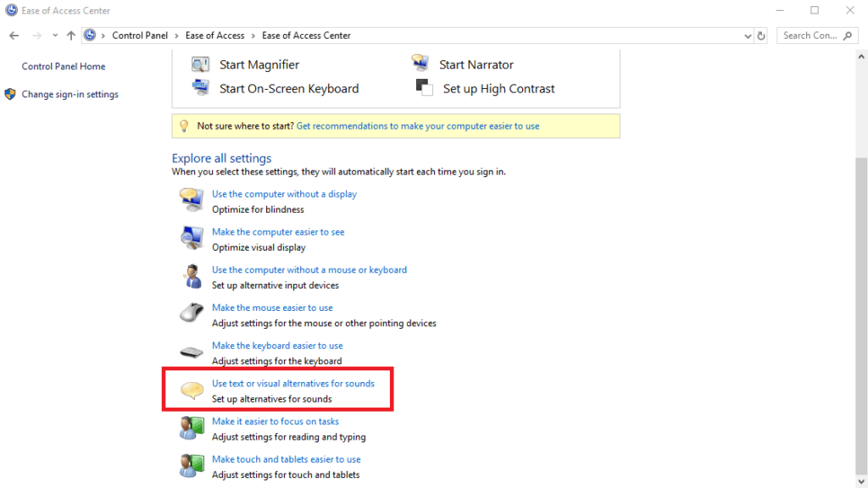Click the 'Adjust settings for reading and typing' text
The image size is (868, 488).
point(289,437)
